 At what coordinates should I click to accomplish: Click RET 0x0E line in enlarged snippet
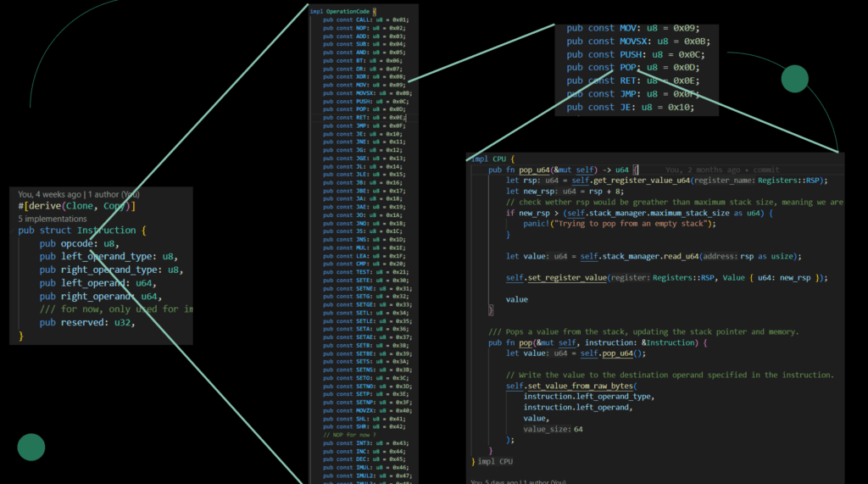point(632,81)
